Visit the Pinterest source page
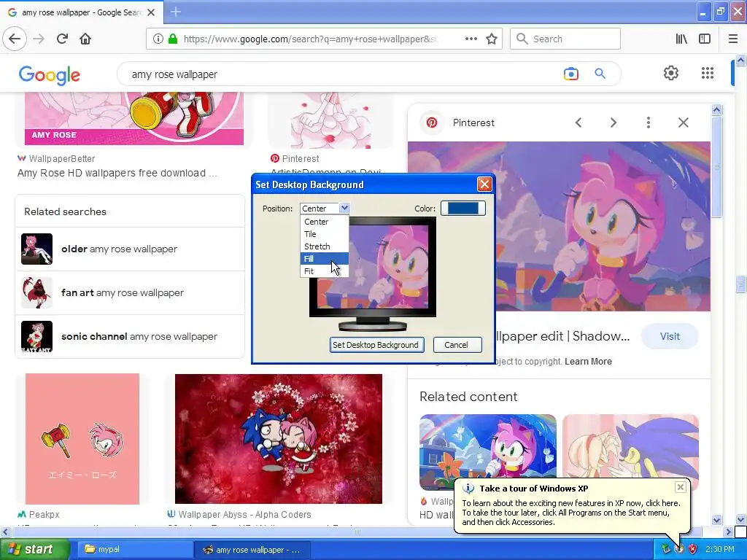747x560 pixels. (x=670, y=336)
